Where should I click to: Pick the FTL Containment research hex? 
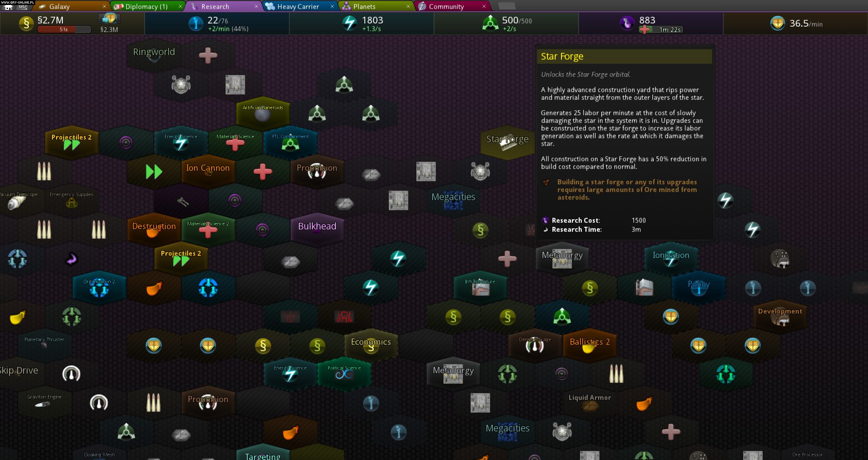point(290,142)
